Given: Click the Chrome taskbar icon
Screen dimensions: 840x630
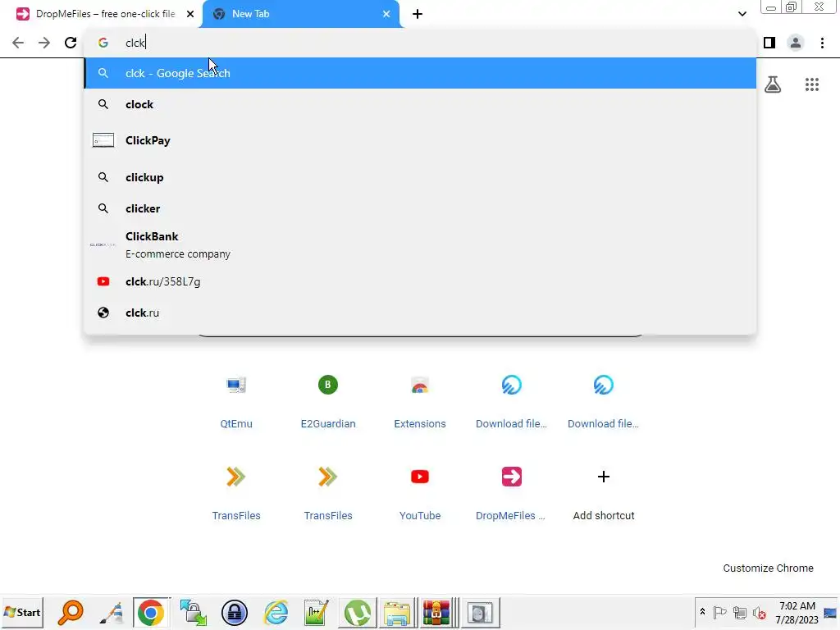Looking at the screenshot, I should [x=151, y=613].
